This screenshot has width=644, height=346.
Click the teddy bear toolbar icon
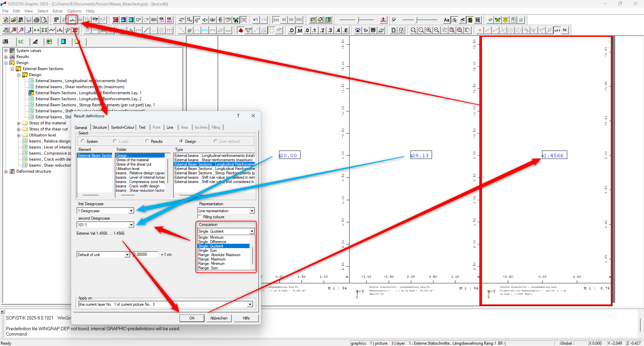point(505,20)
